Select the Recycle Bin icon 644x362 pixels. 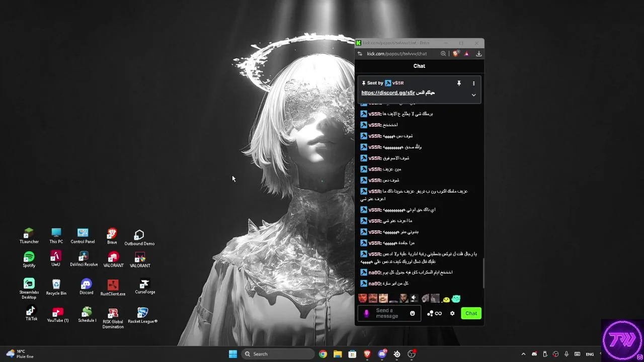pos(56,287)
